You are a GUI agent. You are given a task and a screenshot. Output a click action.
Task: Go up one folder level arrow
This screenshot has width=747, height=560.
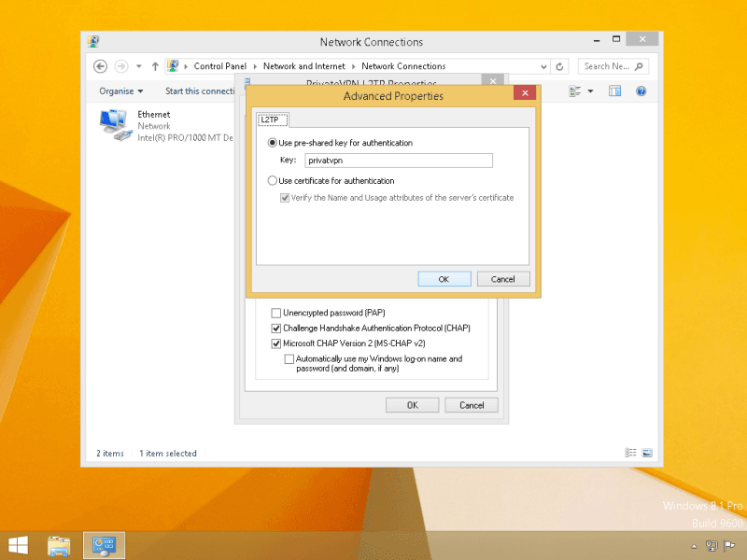click(x=155, y=66)
